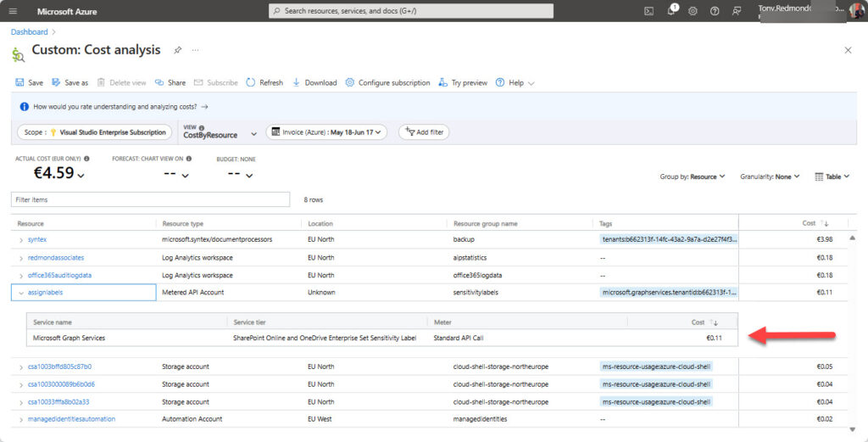Open the notifications bell

click(671, 10)
